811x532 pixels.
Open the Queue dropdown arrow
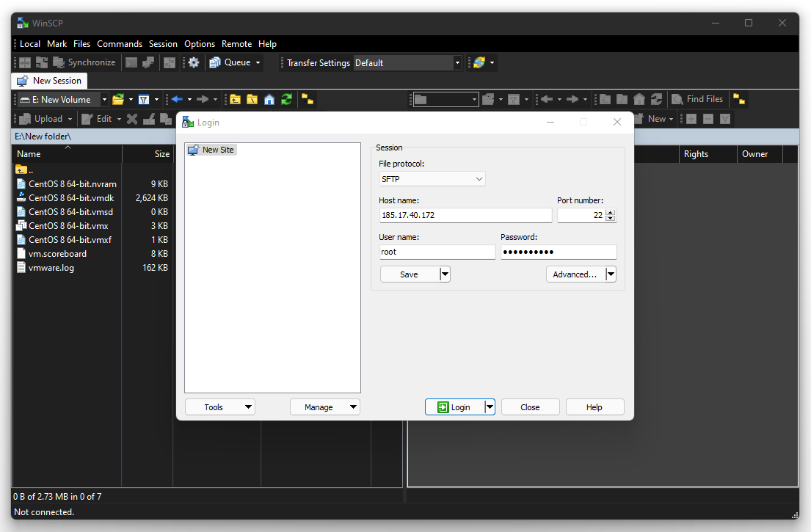tap(258, 62)
